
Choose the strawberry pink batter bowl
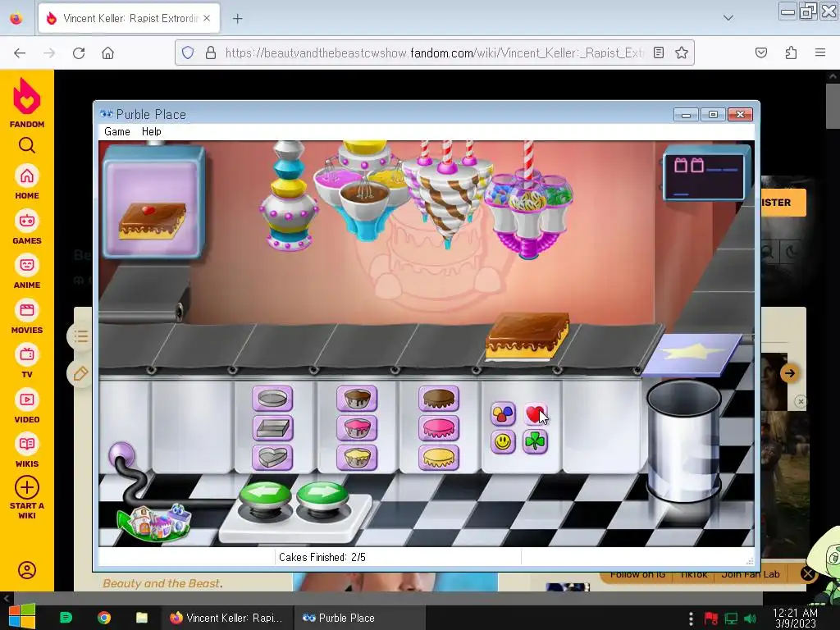[x=357, y=428]
